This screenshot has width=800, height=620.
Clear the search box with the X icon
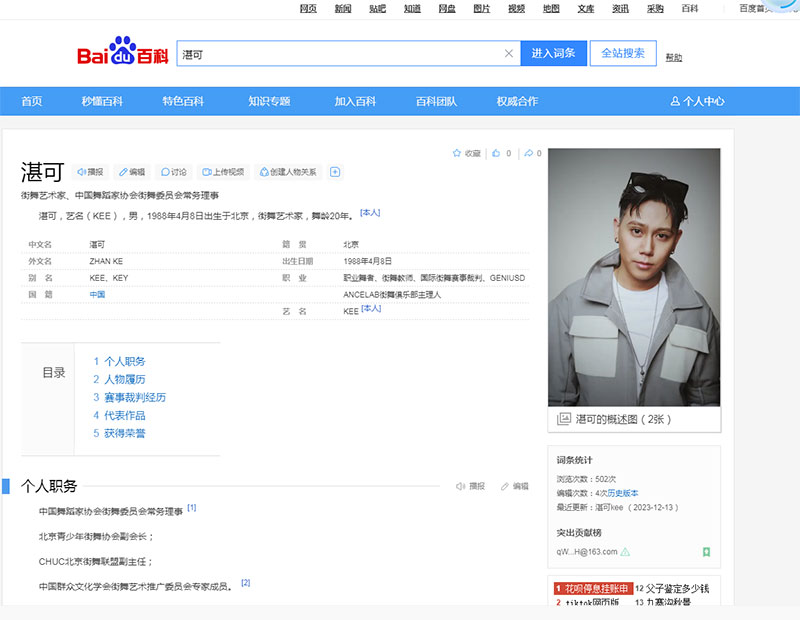(x=508, y=54)
